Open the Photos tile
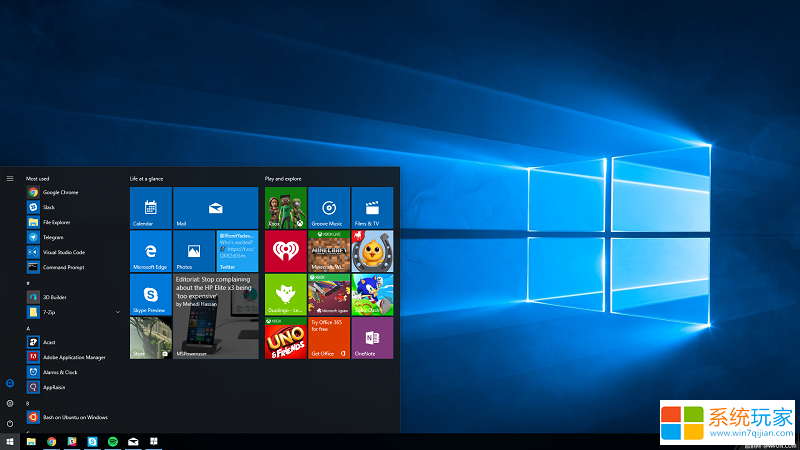800x450 pixels. (x=194, y=251)
